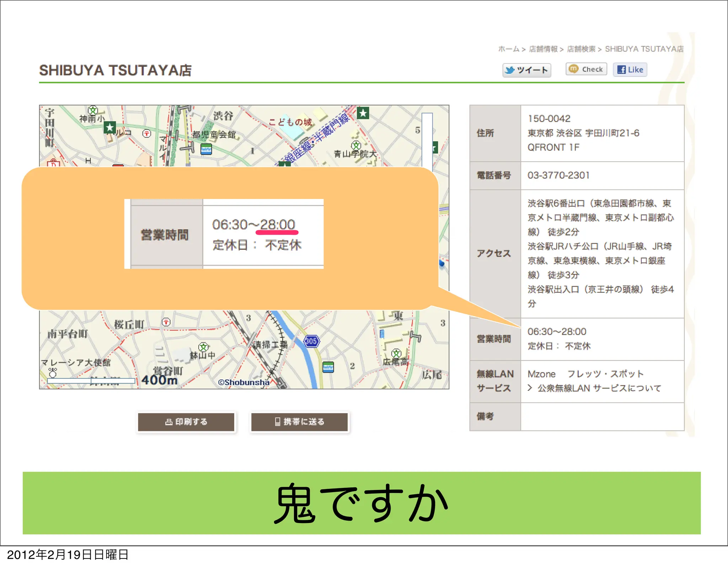The width and height of the screenshot is (728, 566).
Task: Click the Mzone wireless service text
Action: coord(541,374)
